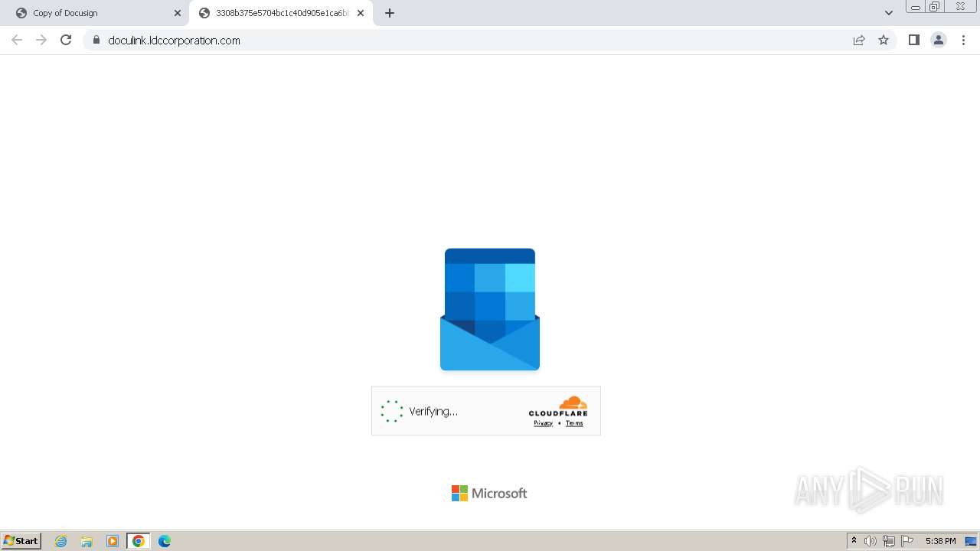Screen dimensions: 980x551
Task: Launch Internet Explorer from taskbar
Action: point(61,541)
